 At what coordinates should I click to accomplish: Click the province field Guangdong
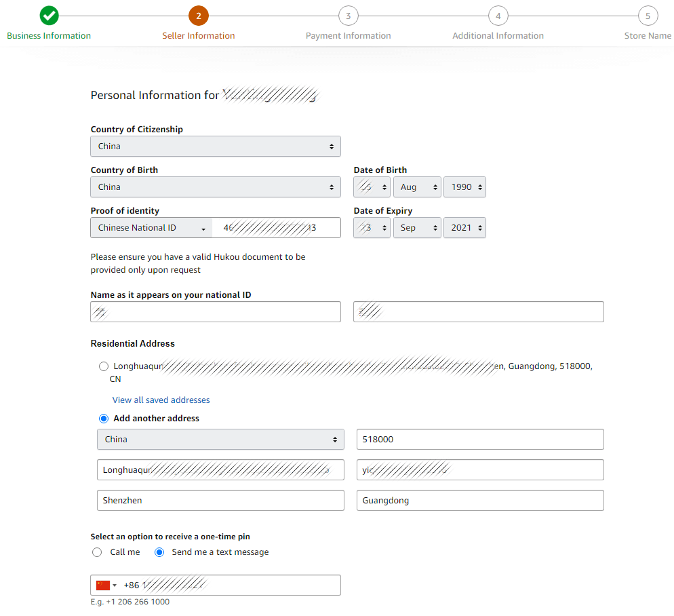pyautogui.click(x=480, y=500)
